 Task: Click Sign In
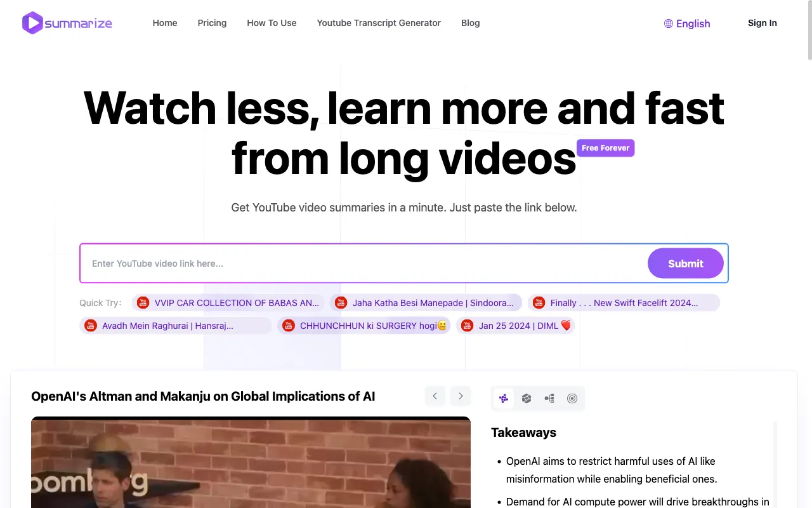click(763, 23)
